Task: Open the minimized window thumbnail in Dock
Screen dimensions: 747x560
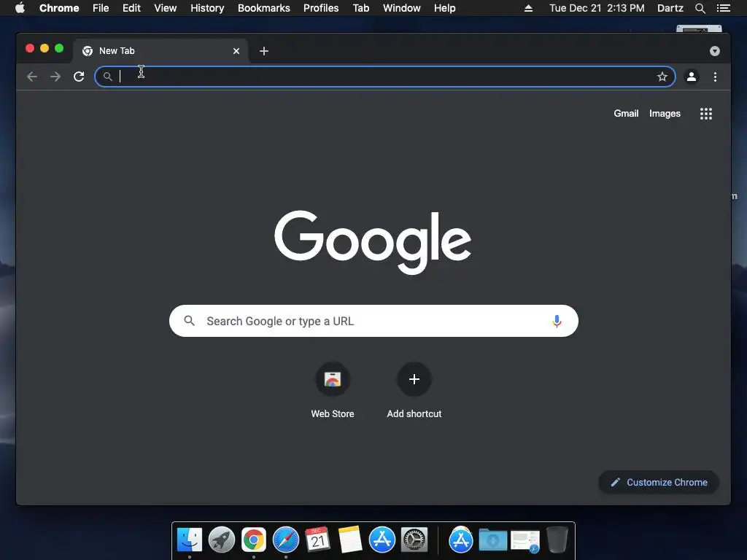Action: [x=525, y=542]
